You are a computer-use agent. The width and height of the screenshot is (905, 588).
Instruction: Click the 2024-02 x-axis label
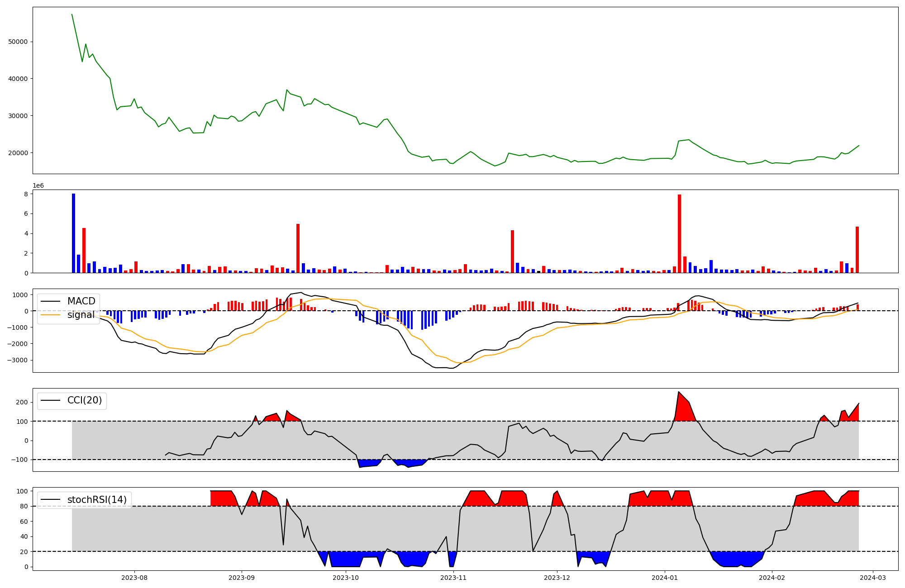(x=772, y=578)
